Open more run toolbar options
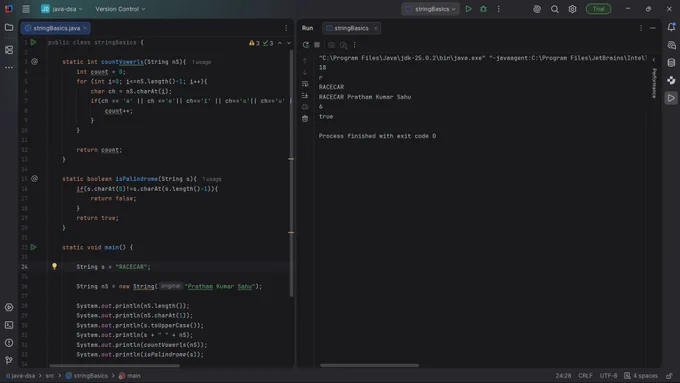The image size is (680, 383). click(x=354, y=45)
